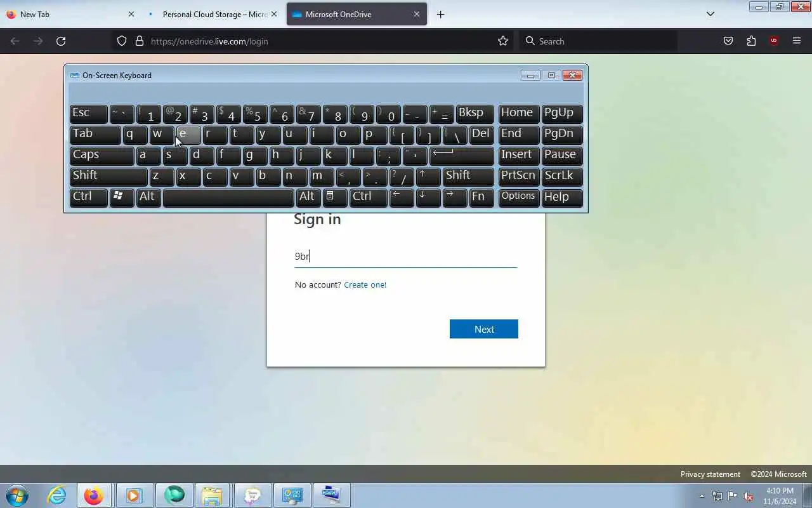
Task: Click the sign-in email input field
Action: click(x=406, y=257)
